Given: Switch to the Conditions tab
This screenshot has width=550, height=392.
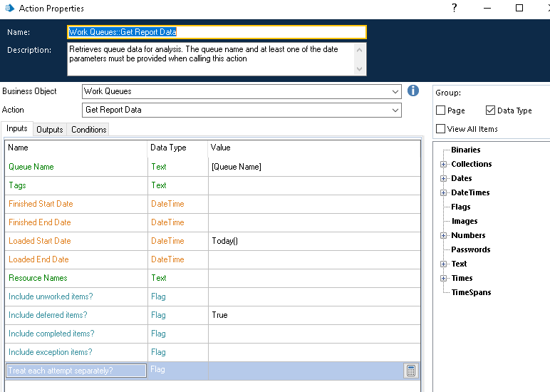Looking at the screenshot, I should coord(89,130).
